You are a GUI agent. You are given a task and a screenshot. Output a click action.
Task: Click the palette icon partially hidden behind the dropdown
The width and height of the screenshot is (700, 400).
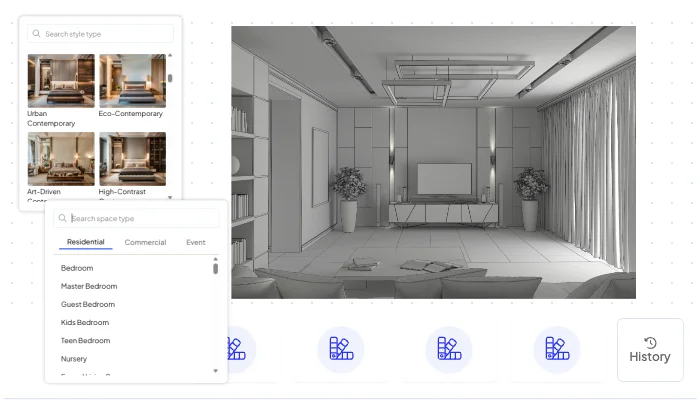pos(236,349)
